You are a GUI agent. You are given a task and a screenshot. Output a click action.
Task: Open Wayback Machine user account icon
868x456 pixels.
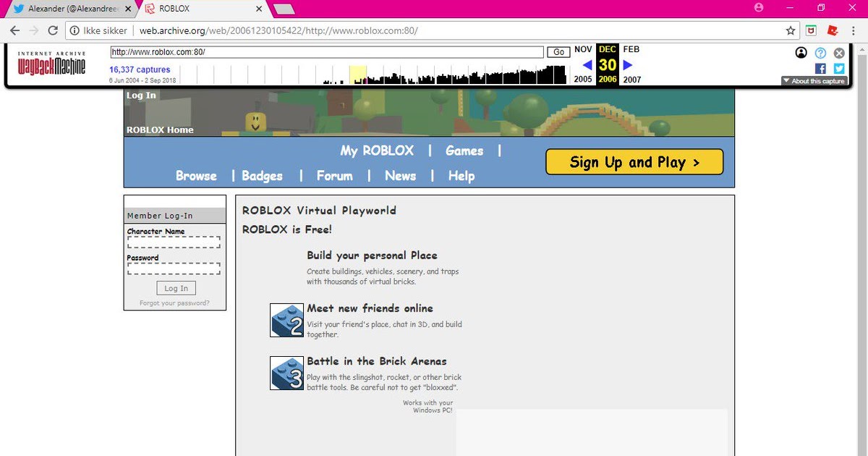tap(801, 53)
